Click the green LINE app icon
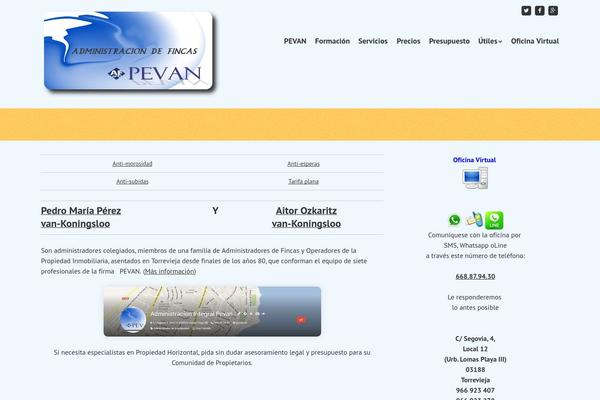This screenshot has height=400, width=600. coord(494,220)
